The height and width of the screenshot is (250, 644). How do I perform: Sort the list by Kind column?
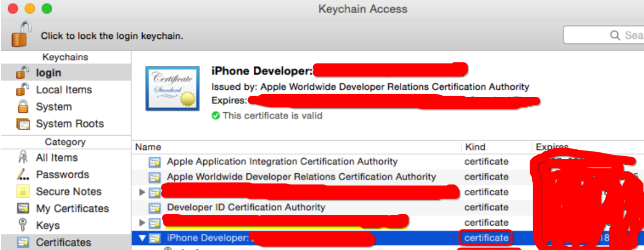click(x=475, y=147)
